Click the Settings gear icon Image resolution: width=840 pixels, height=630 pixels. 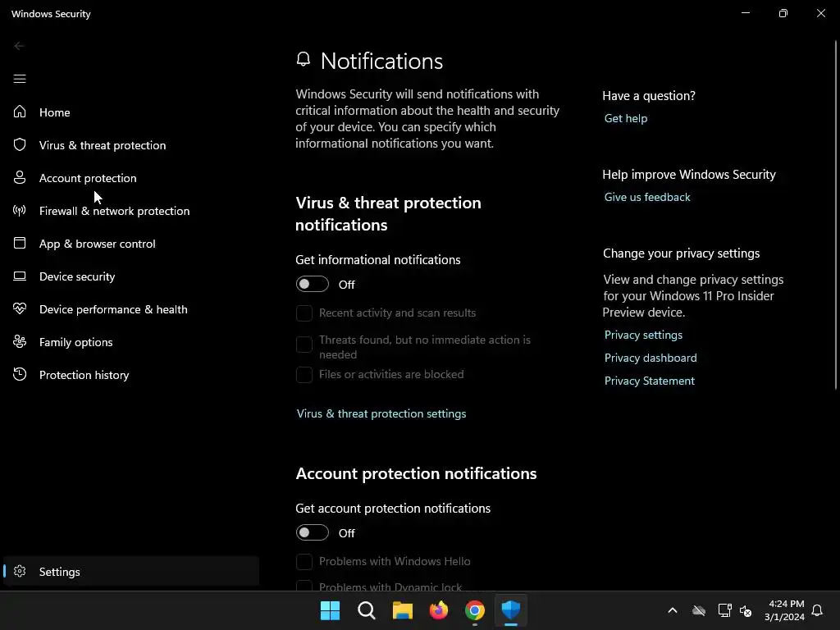click(20, 571)
